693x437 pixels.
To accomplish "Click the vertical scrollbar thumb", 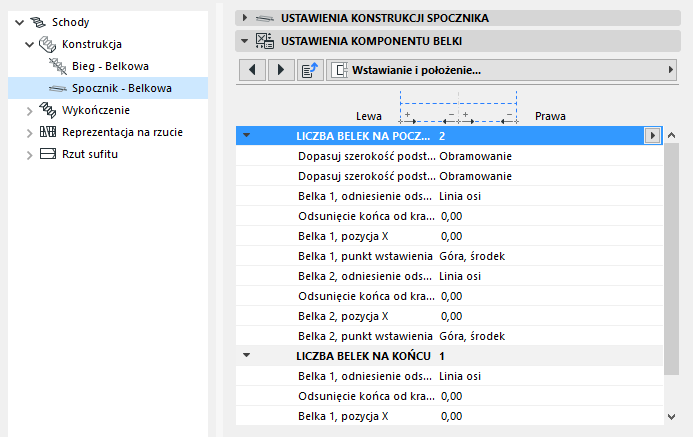I will tap(671, 259).
